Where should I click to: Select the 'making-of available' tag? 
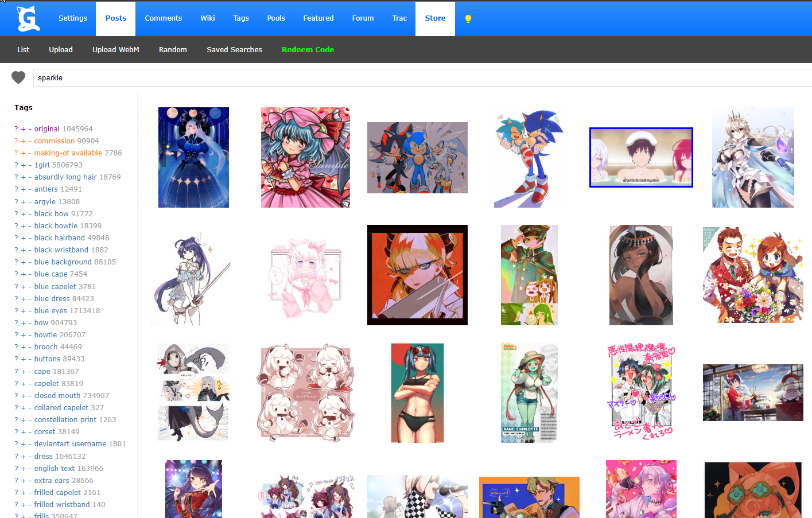click(68, 153)
